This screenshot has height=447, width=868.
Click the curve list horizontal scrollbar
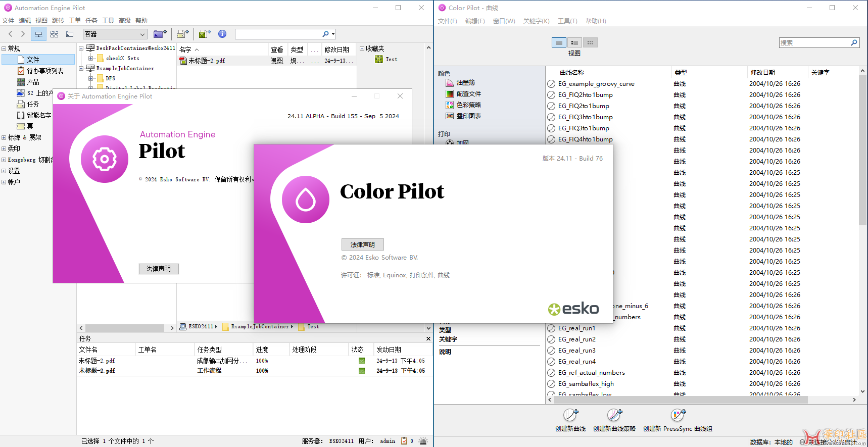point(681,400)
